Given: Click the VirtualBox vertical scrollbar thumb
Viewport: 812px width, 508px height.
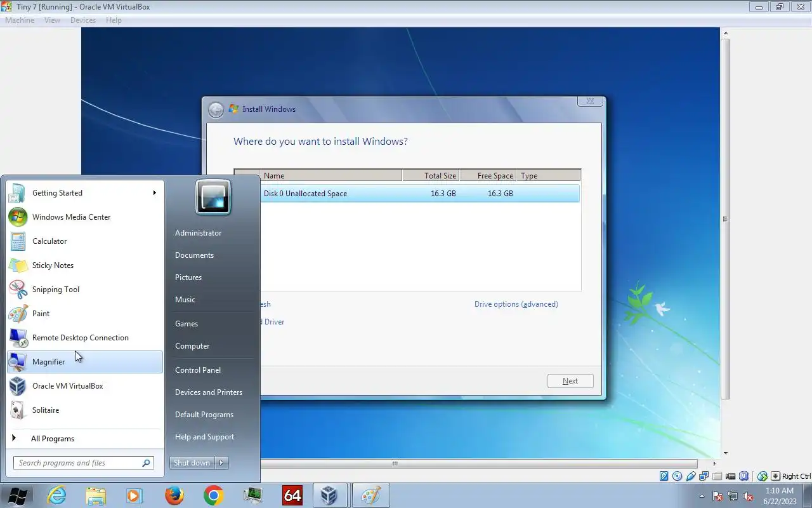Looking at the screenshot, I should pyautogui.click(x=725, y=219).
